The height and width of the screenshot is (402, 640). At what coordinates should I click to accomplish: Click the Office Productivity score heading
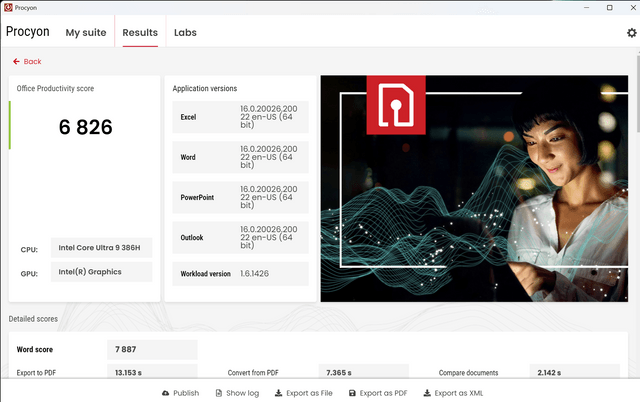(x=55, y=88)
